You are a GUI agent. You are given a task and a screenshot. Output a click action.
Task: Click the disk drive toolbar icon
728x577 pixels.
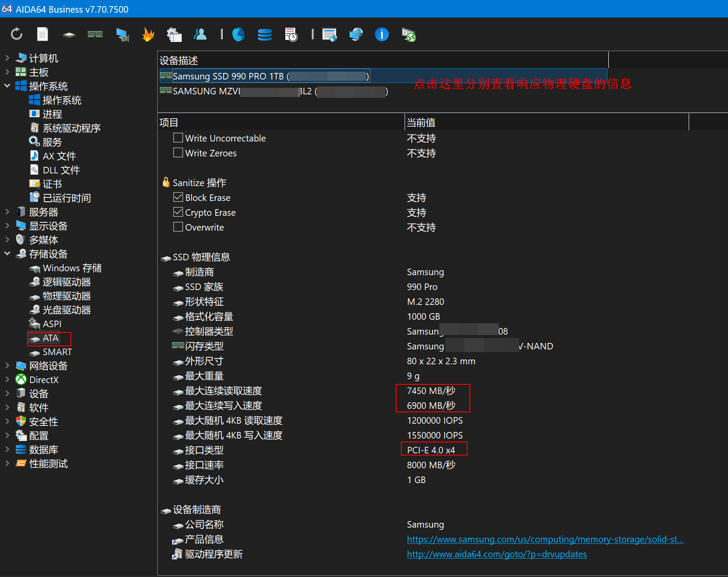tap(69, 35)
